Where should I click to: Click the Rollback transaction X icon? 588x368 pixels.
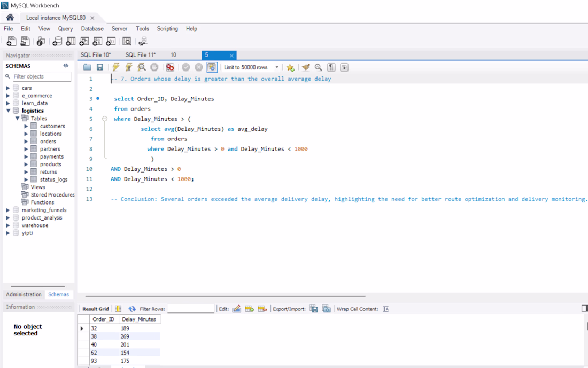point(199,67)
